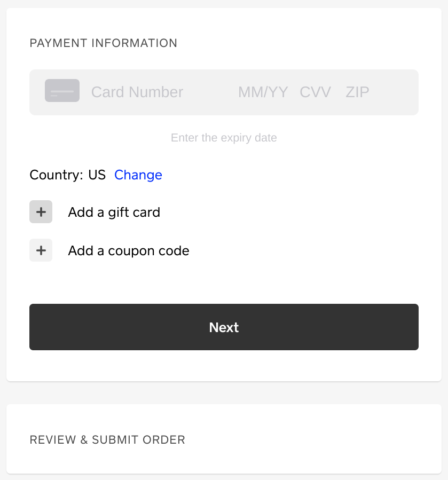Open the Review & Submit Order section

point(107,440)
